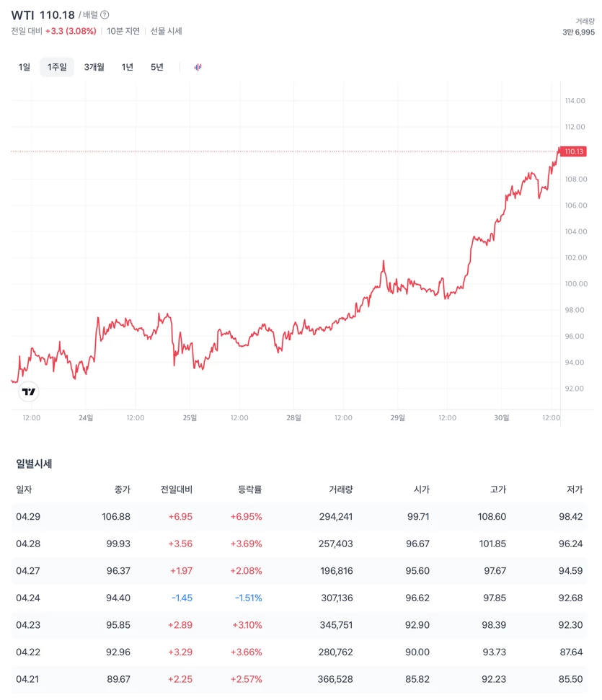Click the 일자 column header

pos(24,489)
